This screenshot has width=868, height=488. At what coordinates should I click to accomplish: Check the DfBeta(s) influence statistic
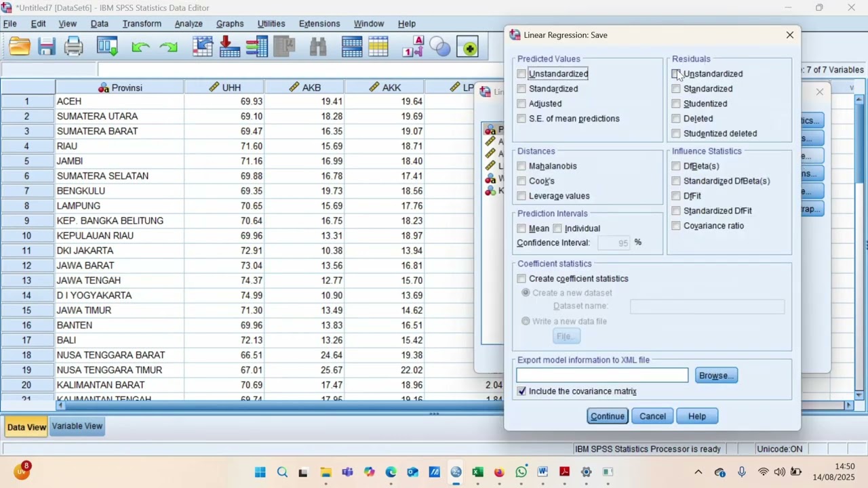[x=676, y=166]
